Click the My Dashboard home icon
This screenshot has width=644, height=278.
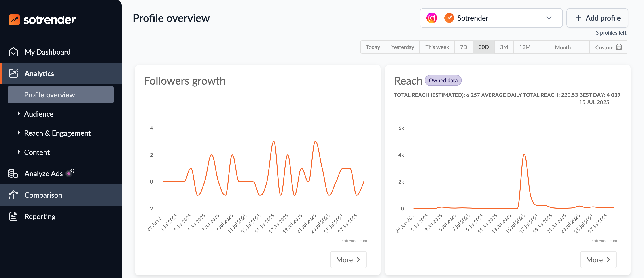coord(13,52)
